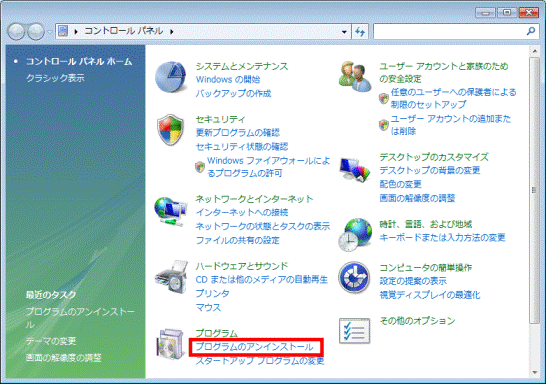
Task: Open the ネットワークとインターネット globe icon
Action: coord(170,212)
